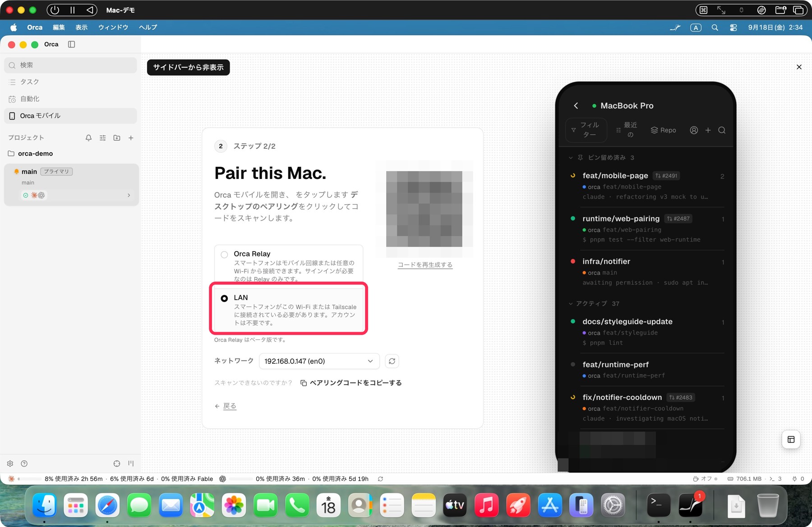Open the ヘルプ menu
Image resolution: width=812 pixels, height=527 pixels.
tap(148, 27)
